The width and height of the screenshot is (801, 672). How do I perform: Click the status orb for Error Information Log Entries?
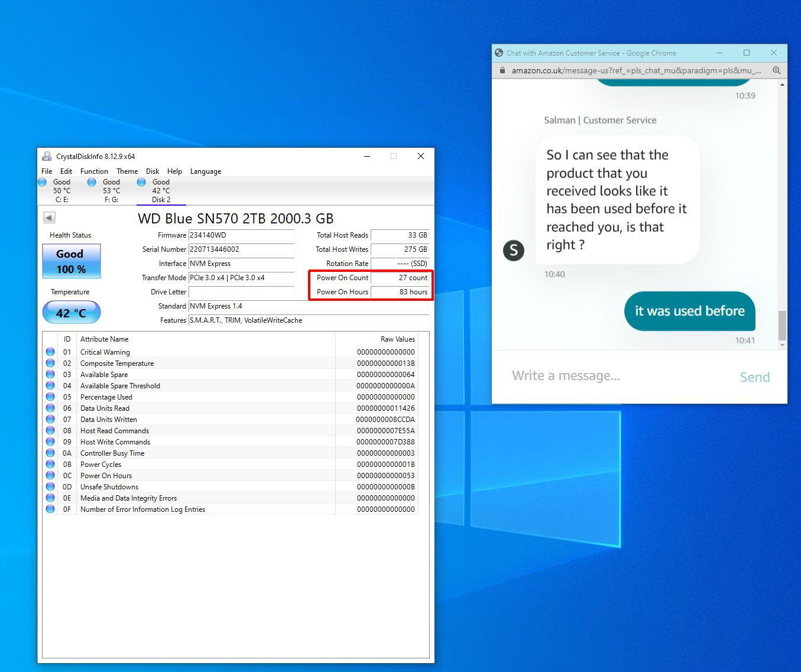click(x=50, y=509)
